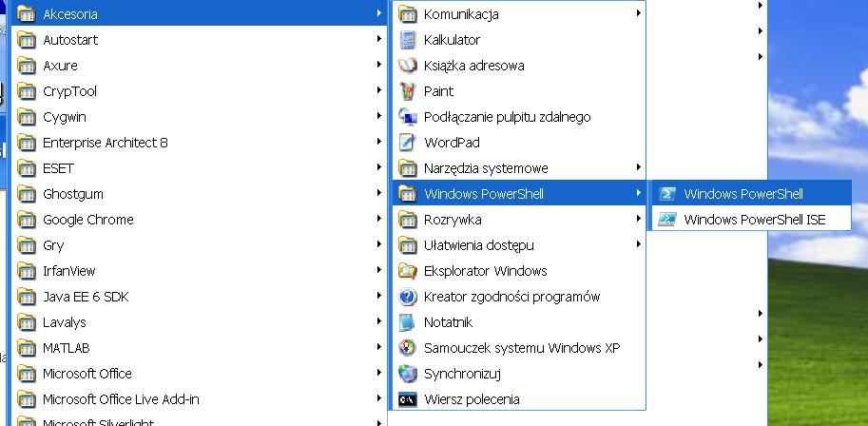
Task: Click the Wiersz polecenia console icon
Action: (x=408, y=398)
